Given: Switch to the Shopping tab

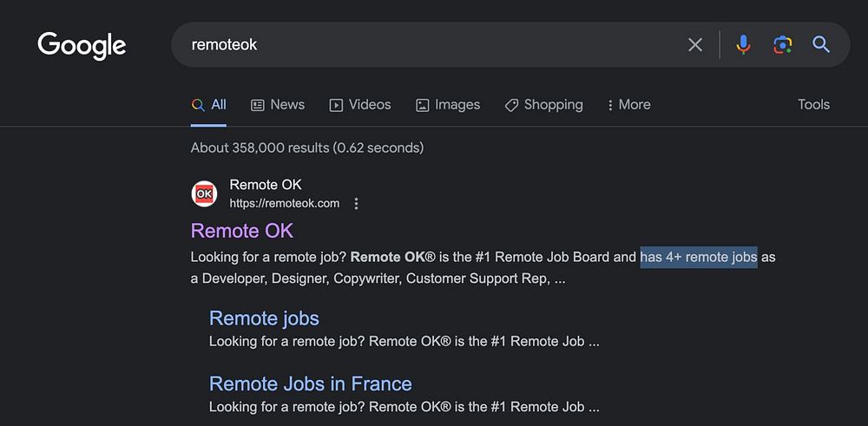Looking at the screenshot, I should (x=544, y=105).
